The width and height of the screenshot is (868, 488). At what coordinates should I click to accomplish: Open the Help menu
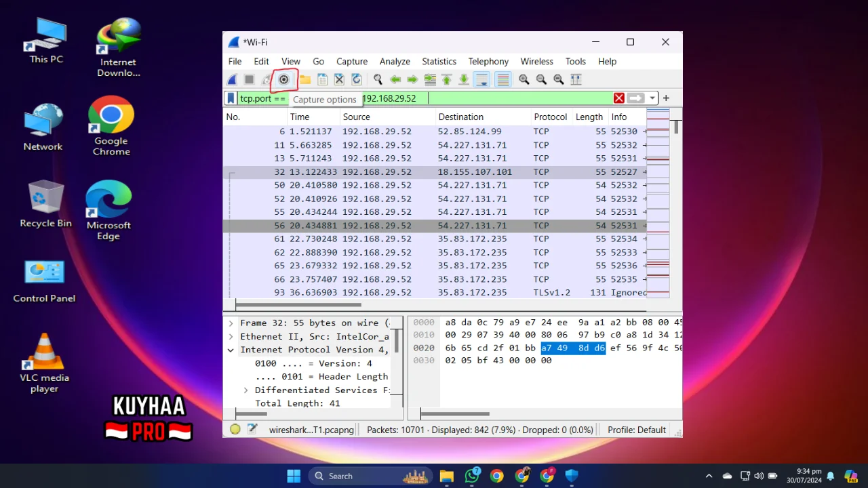(x=607, y=61)
